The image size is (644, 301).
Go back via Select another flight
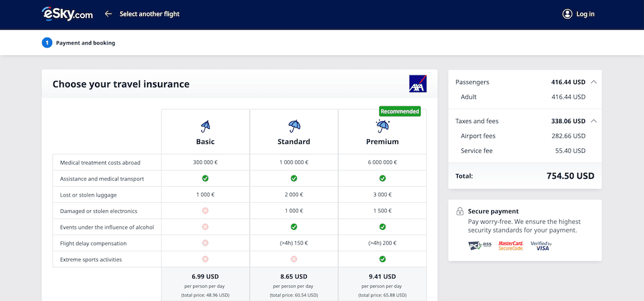[149, 14]
